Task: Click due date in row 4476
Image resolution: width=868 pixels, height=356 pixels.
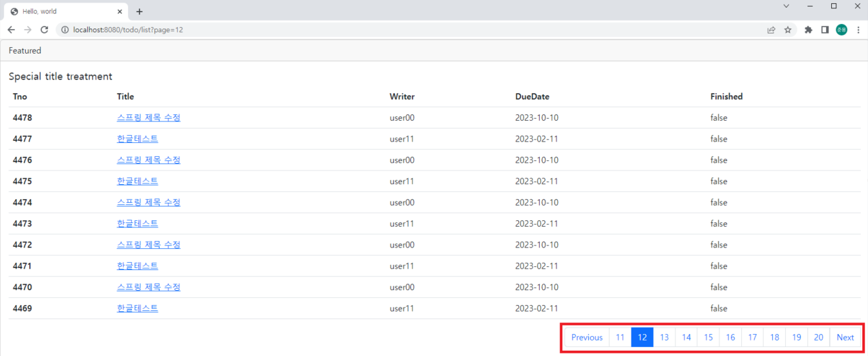Action: 536,160
